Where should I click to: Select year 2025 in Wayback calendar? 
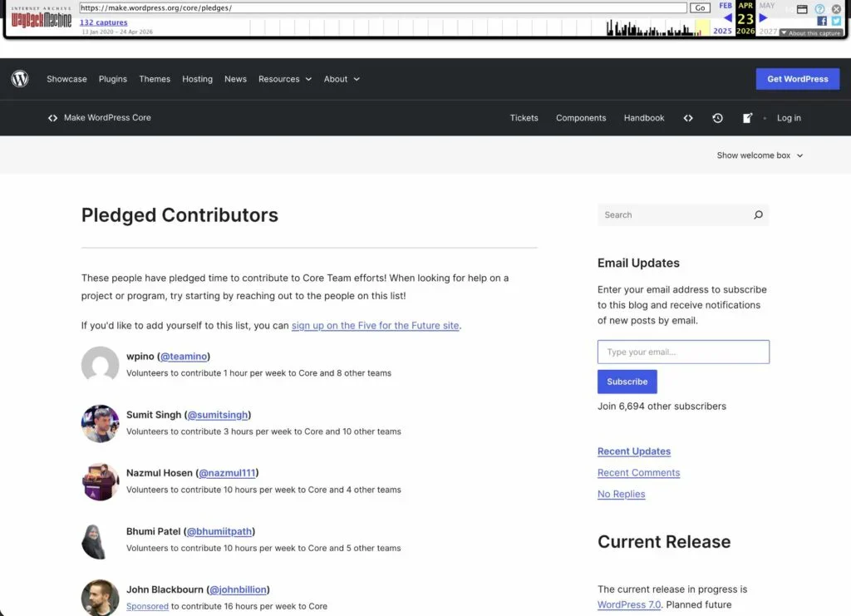click(x=722, y=31)
